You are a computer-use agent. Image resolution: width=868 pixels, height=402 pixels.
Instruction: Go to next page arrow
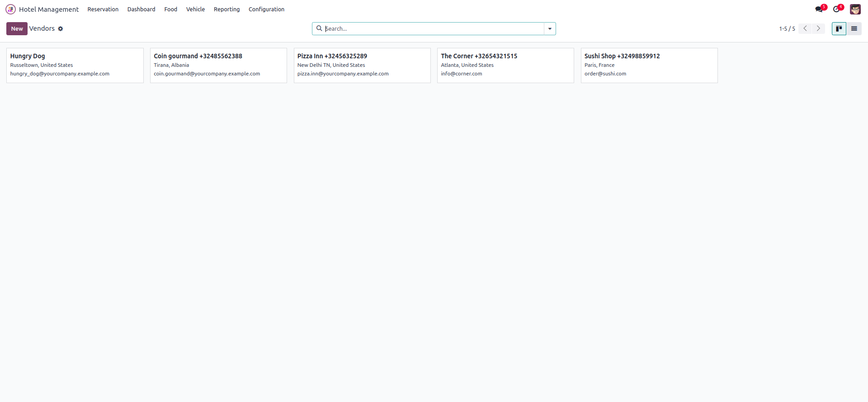(x=818, y=28)
